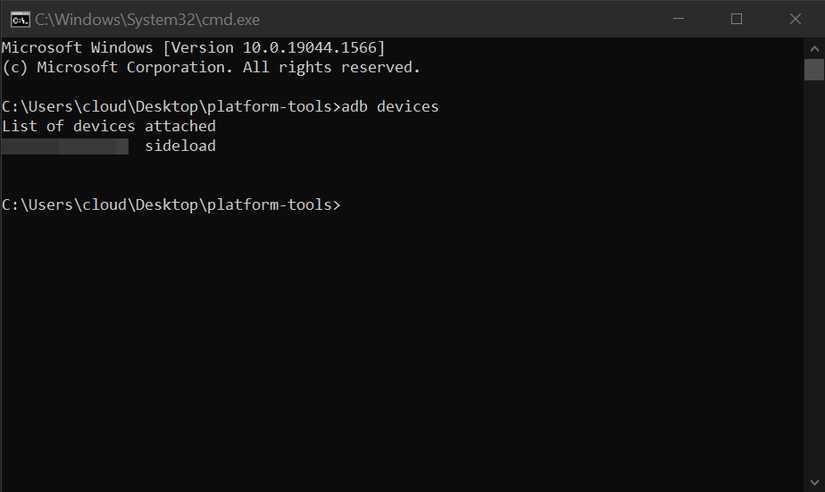
Task: Click the typed "adb devices" command
Action: click(x=390, y=106)
